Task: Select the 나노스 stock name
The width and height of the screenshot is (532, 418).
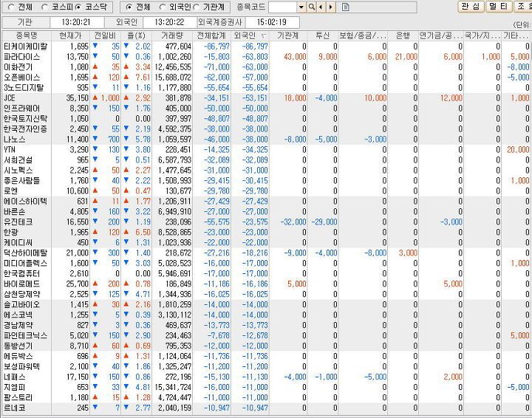Action: [14, 140]
